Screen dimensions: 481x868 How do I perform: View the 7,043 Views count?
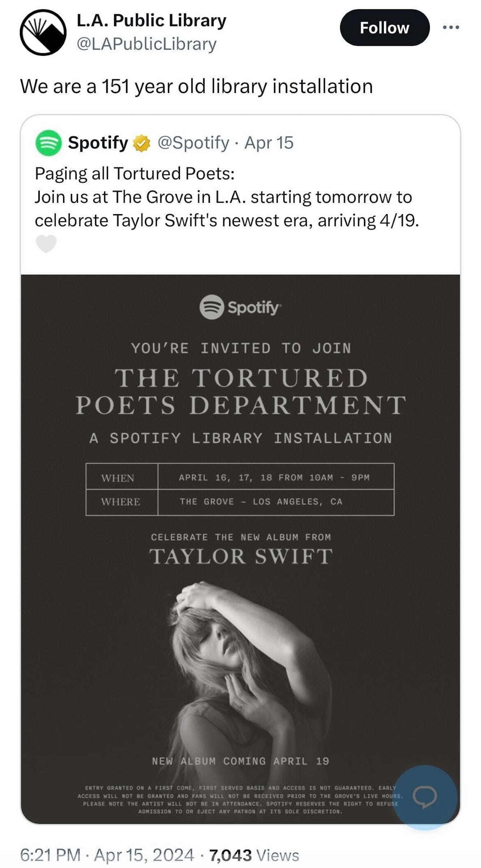click(x=254, y=855)
